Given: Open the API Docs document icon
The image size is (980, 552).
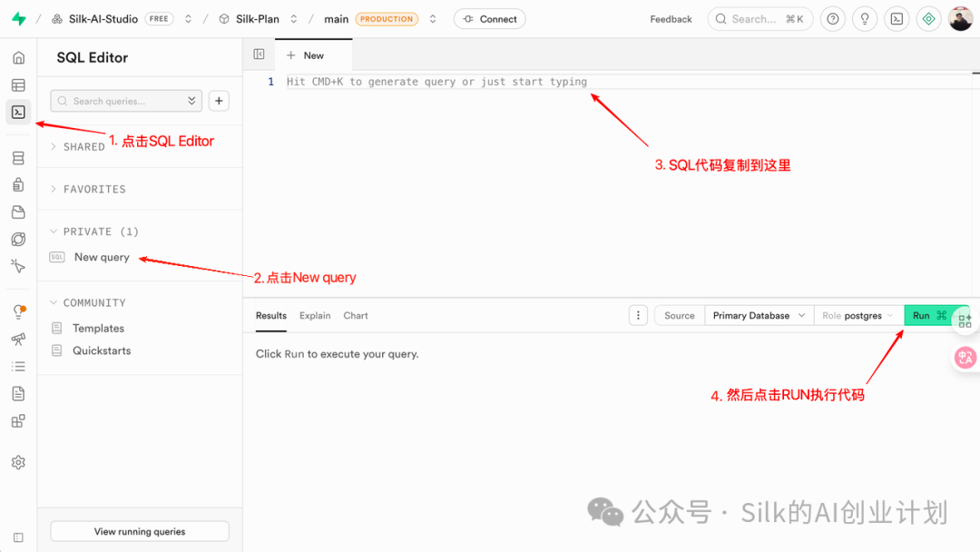Looking at the screenshot, I should (x=19, y=393).
